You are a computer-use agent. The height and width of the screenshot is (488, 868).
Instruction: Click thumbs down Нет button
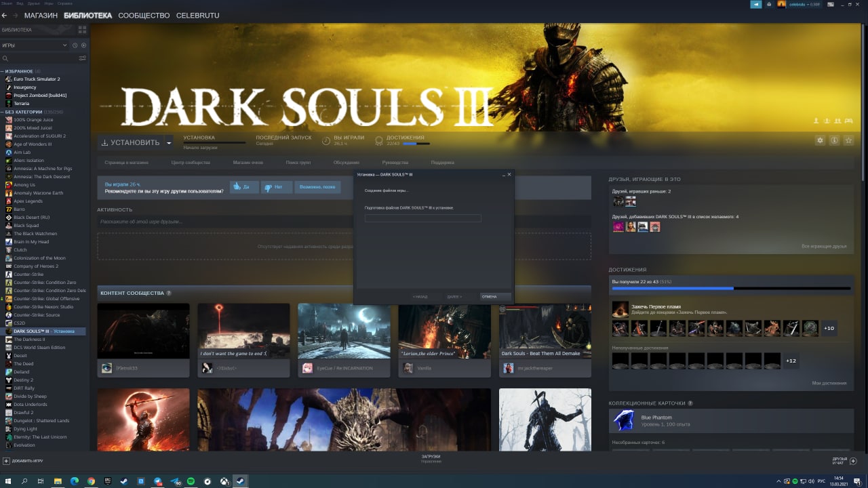277,186
